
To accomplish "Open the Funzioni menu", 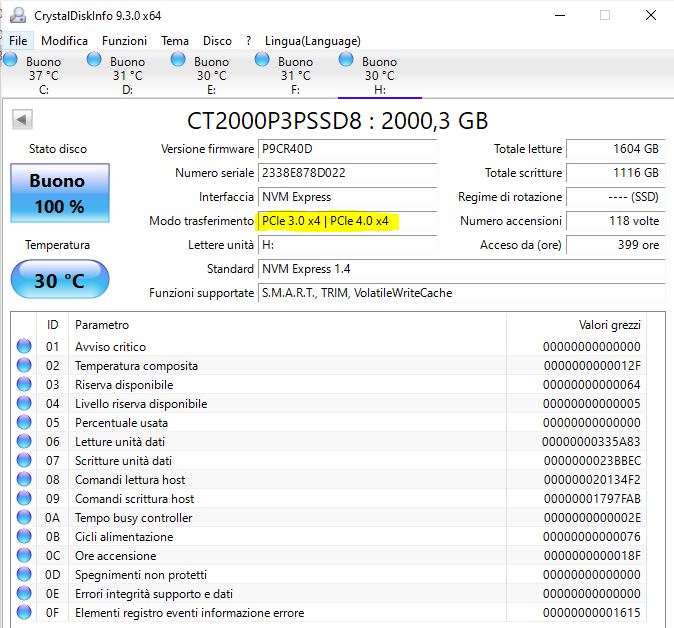I will pyautogui.click(x=124, y=41).
